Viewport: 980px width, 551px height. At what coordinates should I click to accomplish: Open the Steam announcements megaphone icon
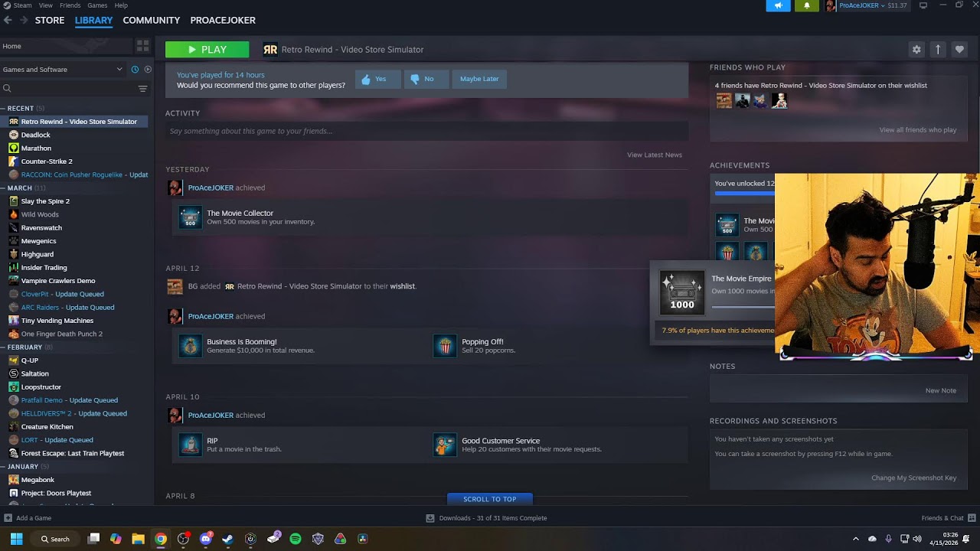(778, 5)
